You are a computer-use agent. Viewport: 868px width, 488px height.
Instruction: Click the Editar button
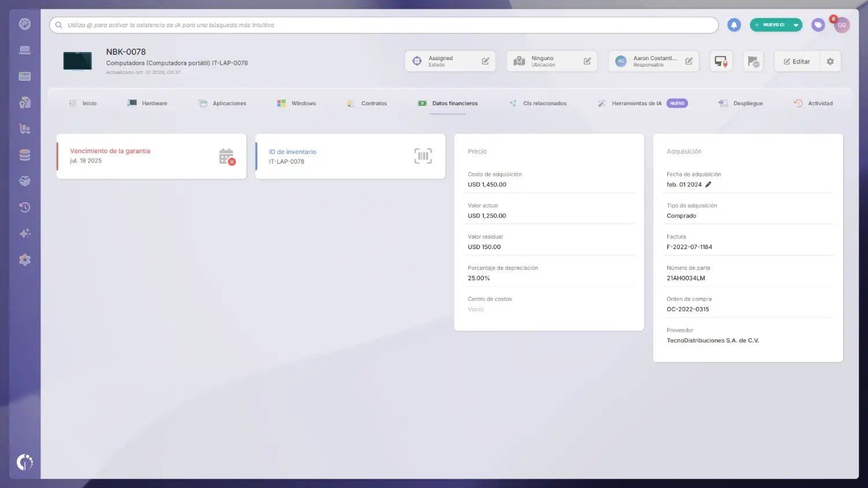[x=797, y=61]
